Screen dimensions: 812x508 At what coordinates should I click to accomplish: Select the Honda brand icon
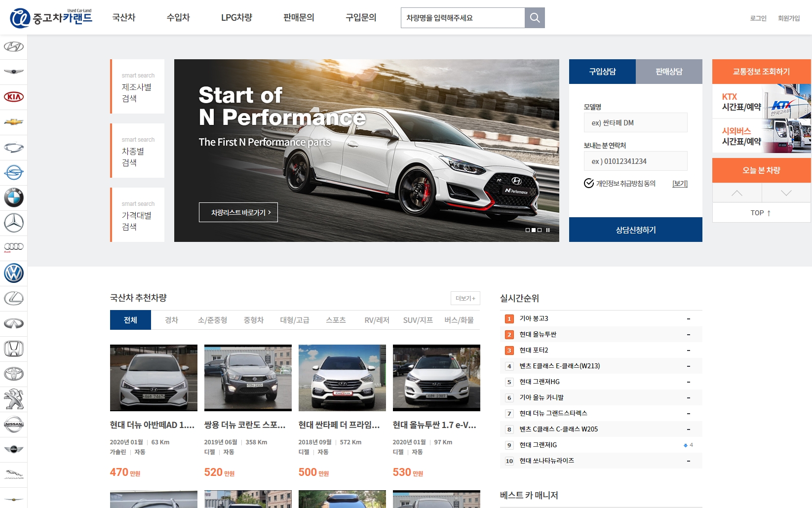point(14,349)
